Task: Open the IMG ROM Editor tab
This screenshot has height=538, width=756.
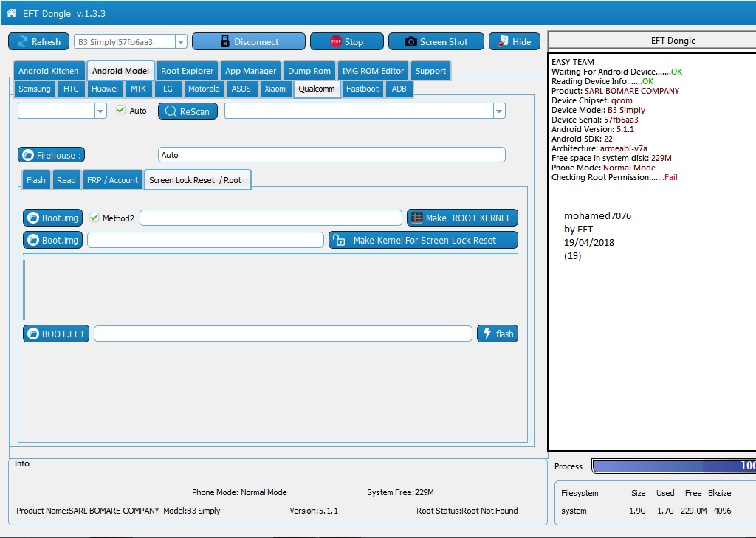Action: [x=373, y=71]
